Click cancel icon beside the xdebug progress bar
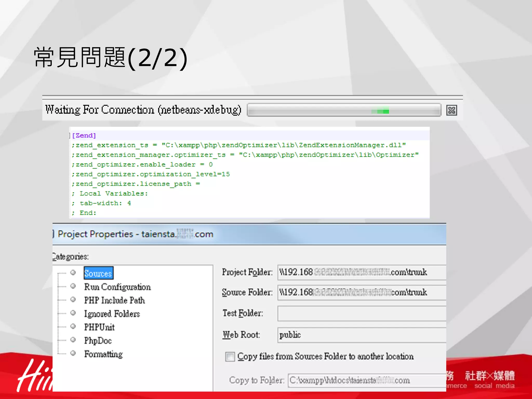Screen dimensions: 532x399 pyautogui.click(x=451, y=110)
